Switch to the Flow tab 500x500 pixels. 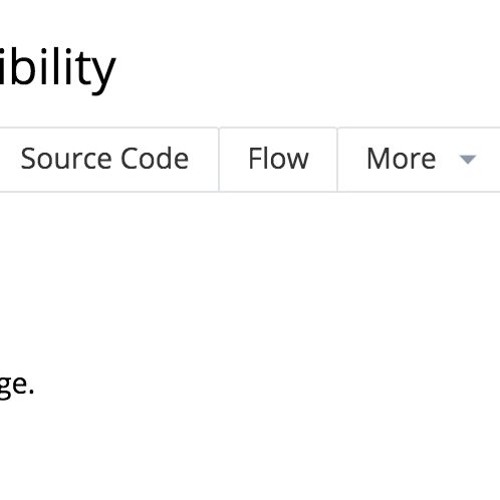278,159
